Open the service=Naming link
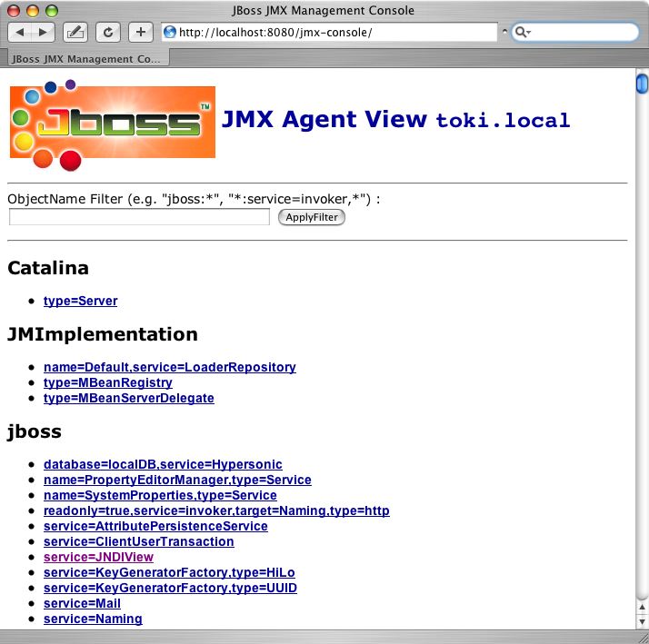This screenshot has width=649, height=644. (x=93, y=619)
